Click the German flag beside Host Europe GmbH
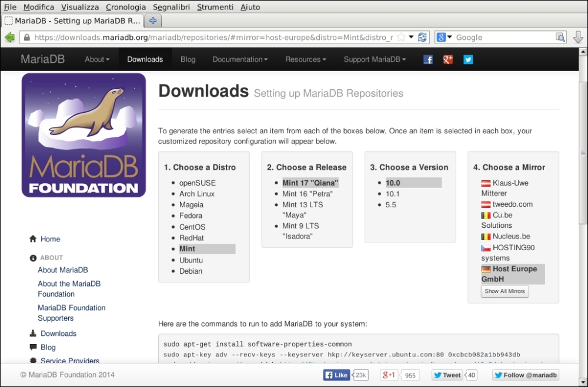The width and height of the screenshot is (588, 387). (486, 269)
